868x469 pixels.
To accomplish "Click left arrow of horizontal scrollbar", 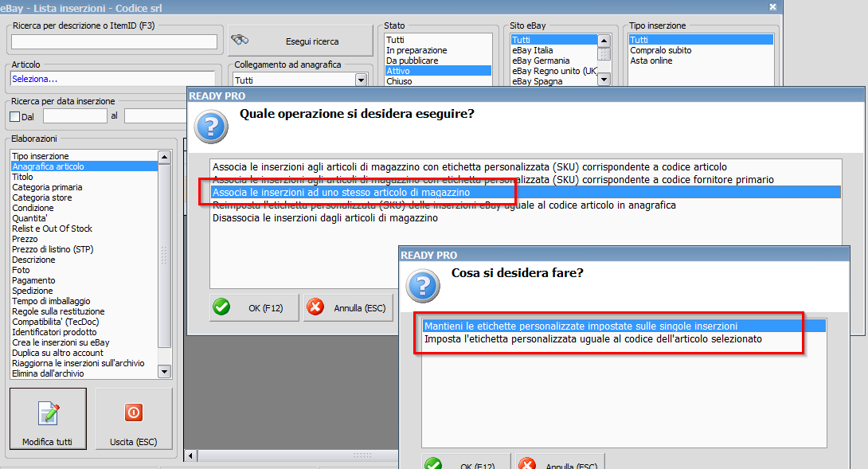I will tap(190, 455).
